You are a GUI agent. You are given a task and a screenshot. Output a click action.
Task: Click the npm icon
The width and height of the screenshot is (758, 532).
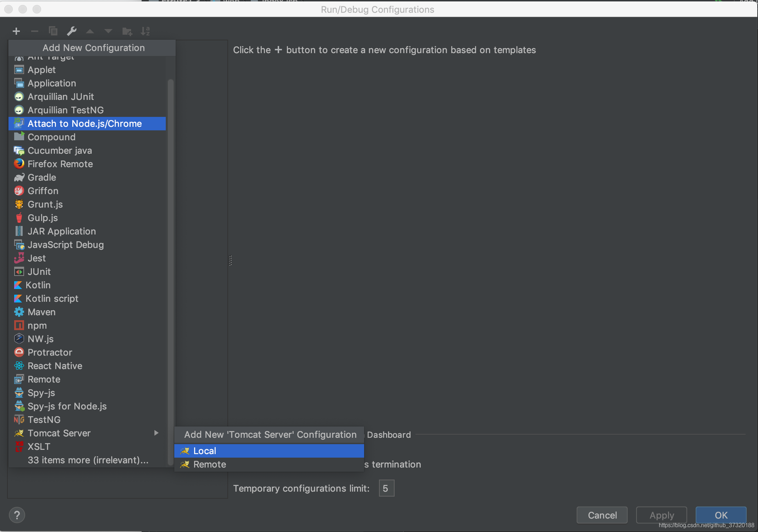click(x=19, y=326)
